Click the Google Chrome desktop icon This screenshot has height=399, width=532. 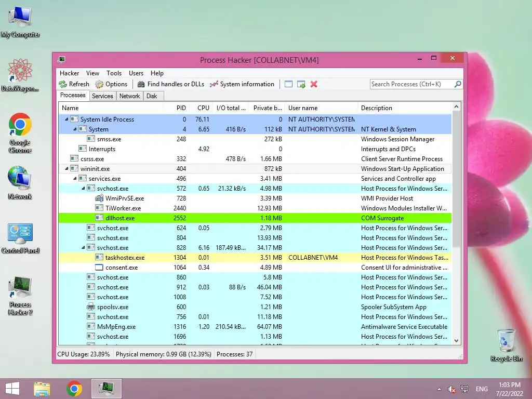[x=20, y=133]
